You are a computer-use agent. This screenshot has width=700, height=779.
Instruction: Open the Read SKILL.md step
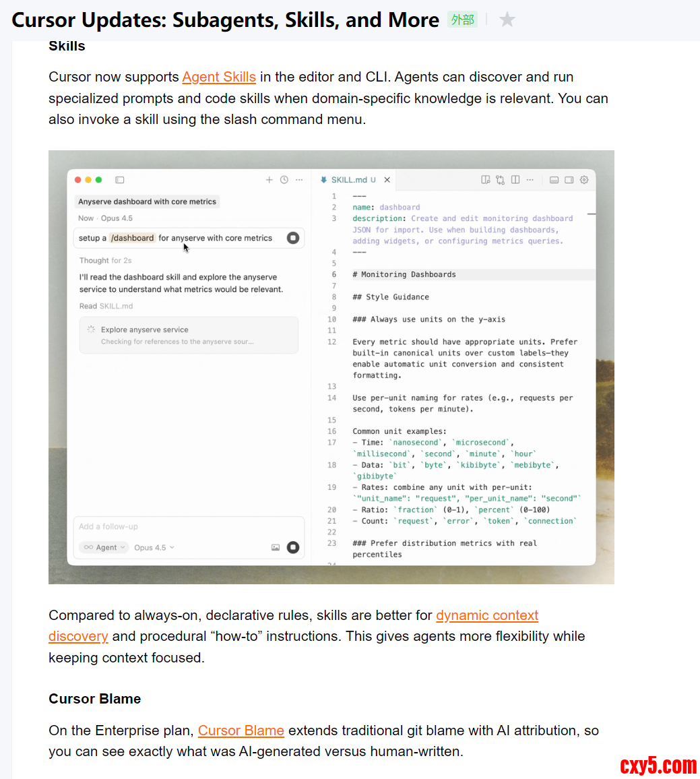[106, 306]
